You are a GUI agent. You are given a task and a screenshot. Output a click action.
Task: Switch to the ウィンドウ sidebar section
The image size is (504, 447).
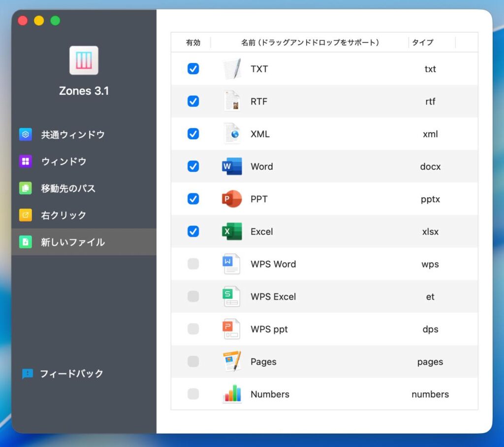[x=63, y=161]
